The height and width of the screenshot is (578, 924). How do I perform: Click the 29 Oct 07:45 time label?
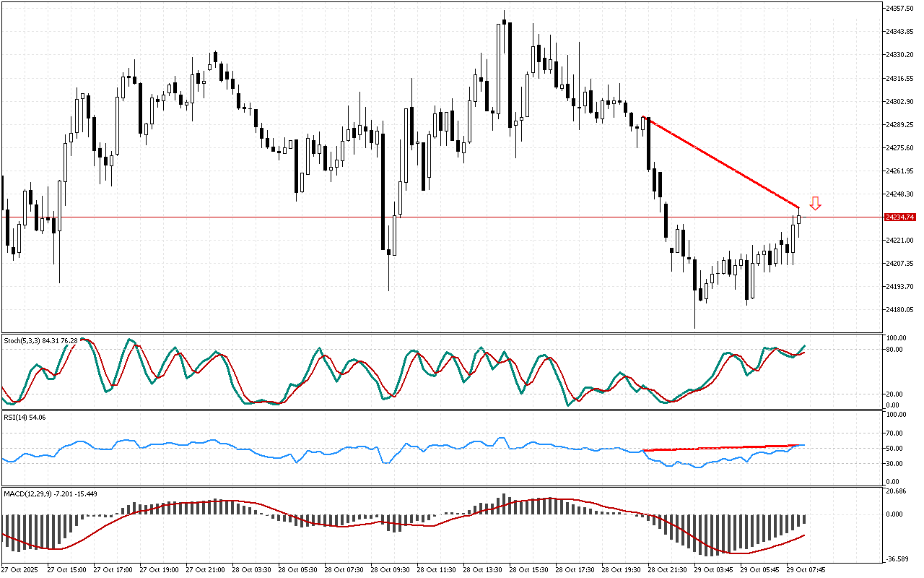point(806,569)
